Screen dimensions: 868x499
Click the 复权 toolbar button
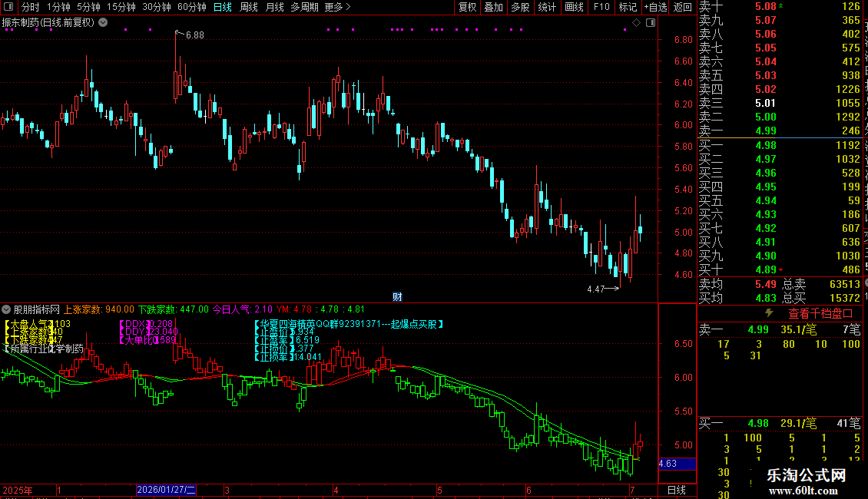(467, 7)
